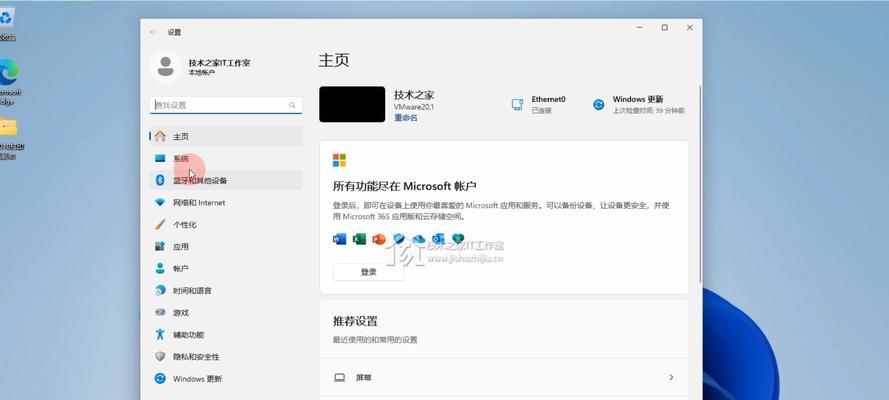The width and height of the screenshot is (889, 400).
Task: Click the Privacy and Security shield icon
Action: point(160,356)
